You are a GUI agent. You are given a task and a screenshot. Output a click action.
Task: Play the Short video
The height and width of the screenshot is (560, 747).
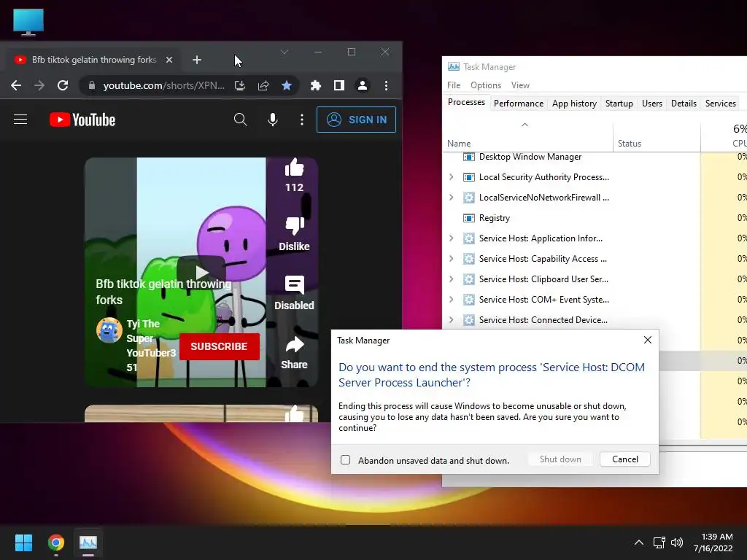coord(201,273)
